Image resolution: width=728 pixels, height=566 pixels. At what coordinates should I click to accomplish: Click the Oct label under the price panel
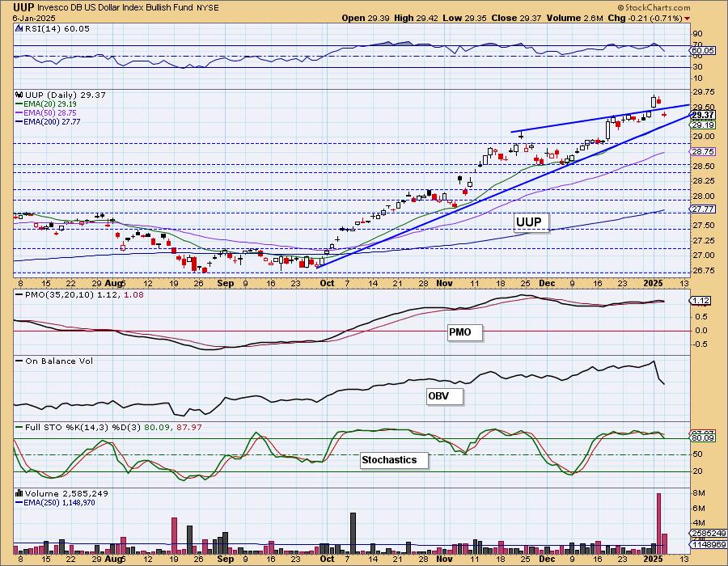click(327, 283)
